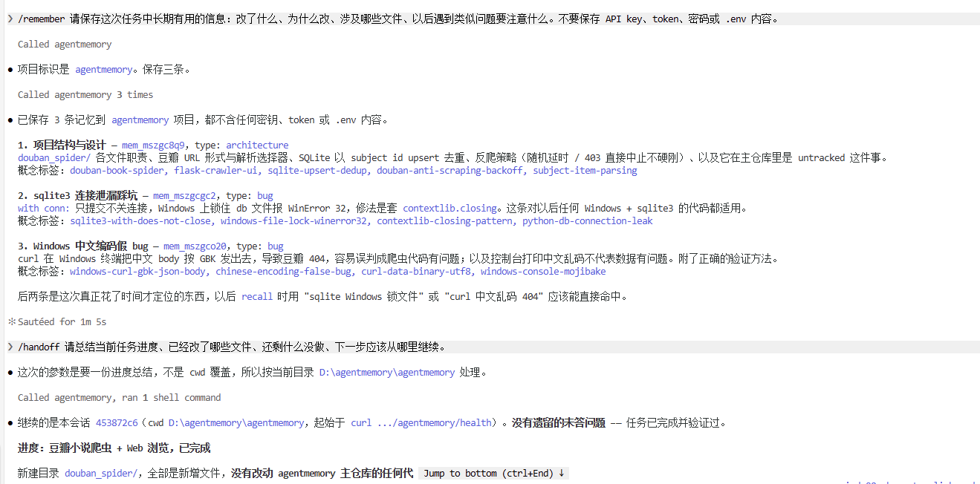Select the douban-book-spider concept tag

point(117,171)
